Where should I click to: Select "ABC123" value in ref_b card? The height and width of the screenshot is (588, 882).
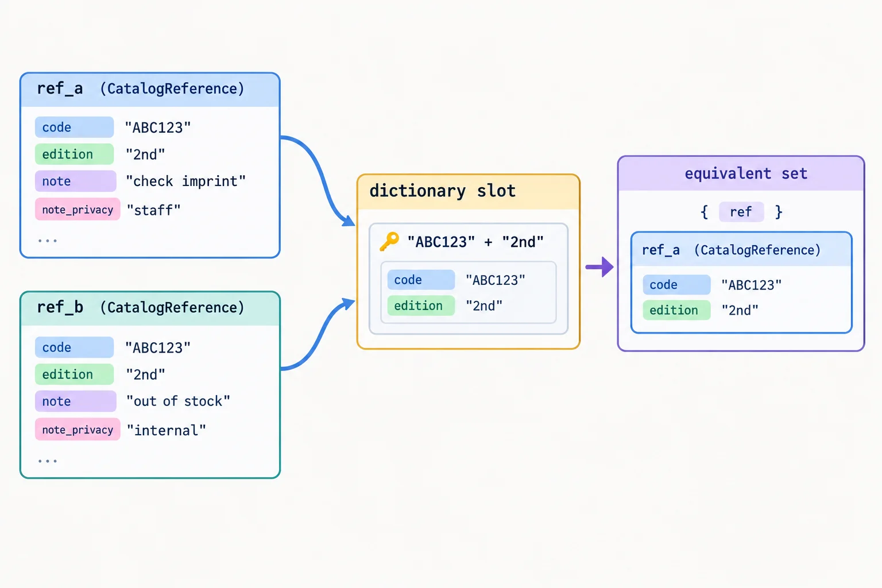[x=158, y=347]
